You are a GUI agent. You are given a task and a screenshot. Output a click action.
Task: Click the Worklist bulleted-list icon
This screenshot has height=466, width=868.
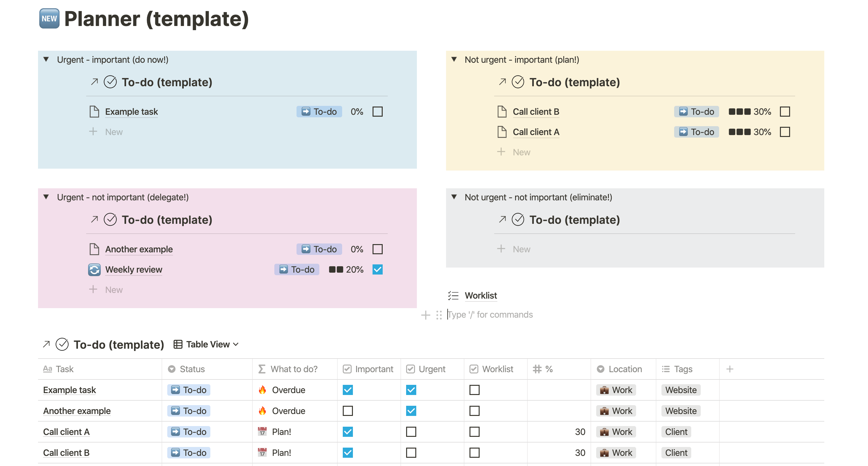[453, 296]
